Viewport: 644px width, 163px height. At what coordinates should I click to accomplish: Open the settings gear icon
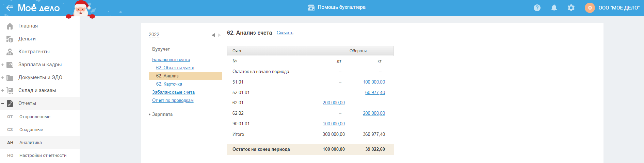[x=571, y=8]
